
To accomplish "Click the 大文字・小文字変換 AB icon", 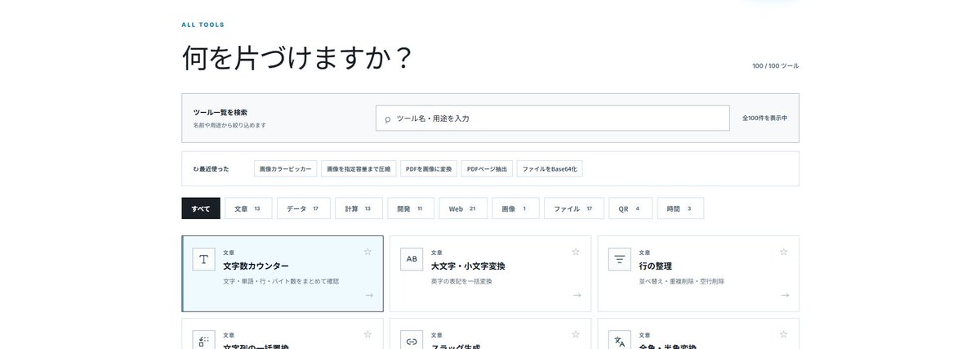I will [x=412, y=259].
